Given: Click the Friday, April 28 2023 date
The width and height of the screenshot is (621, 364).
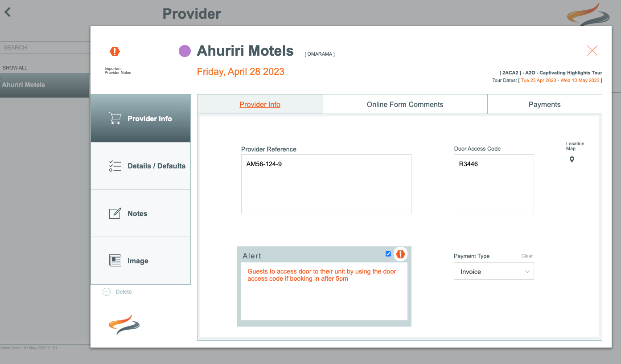Looking at the screenshot, I should click(241, 72).
